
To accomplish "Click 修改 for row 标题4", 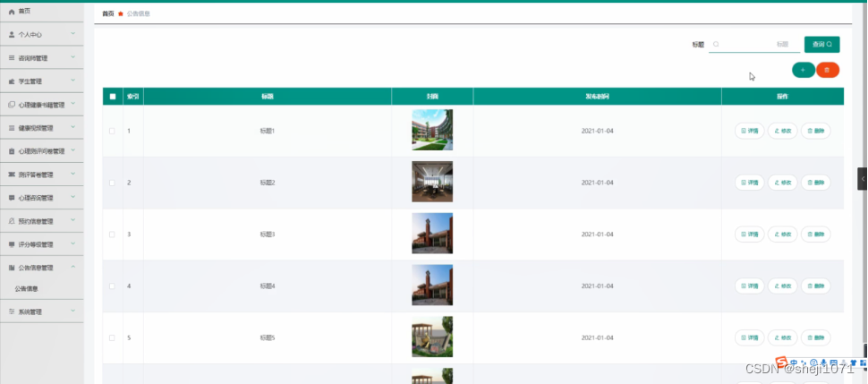I will (783, 286).
